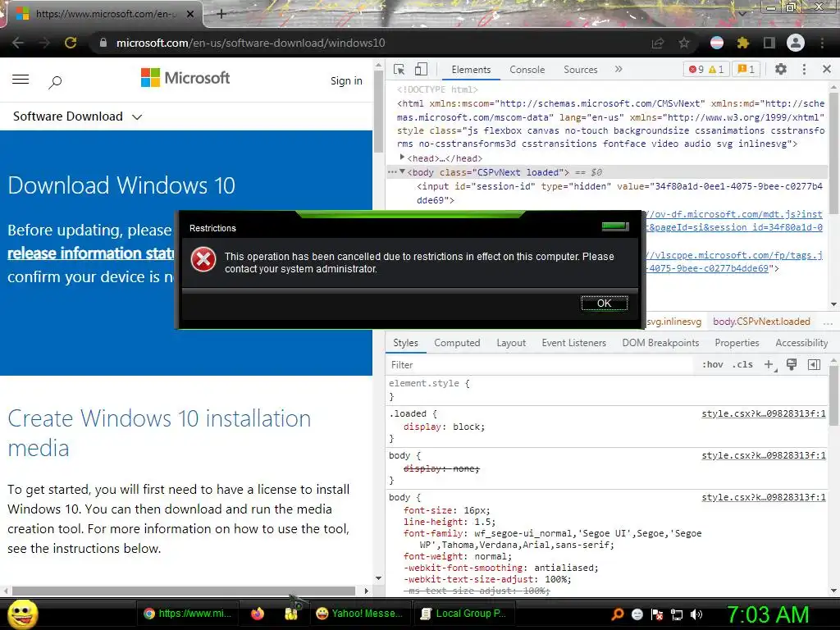Open Local Group Policy taskbar button
This screenshot has height=630, width=840.
coord(464,614)
